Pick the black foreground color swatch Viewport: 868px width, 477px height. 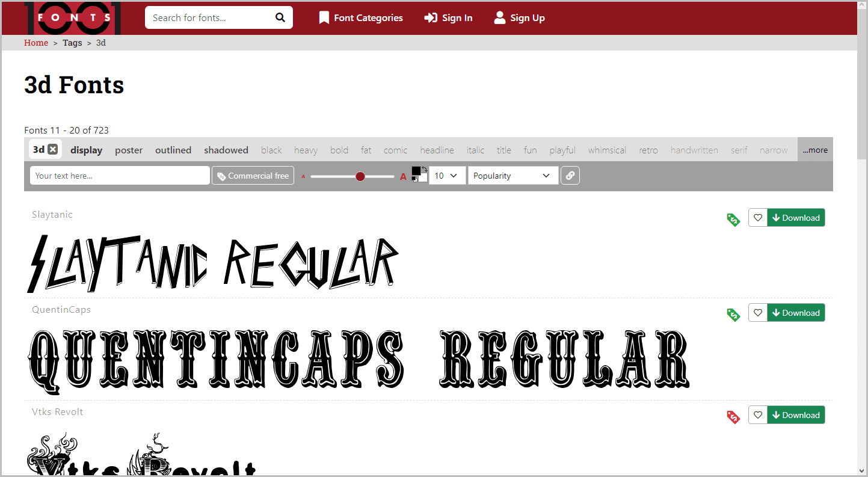(416, 171)
